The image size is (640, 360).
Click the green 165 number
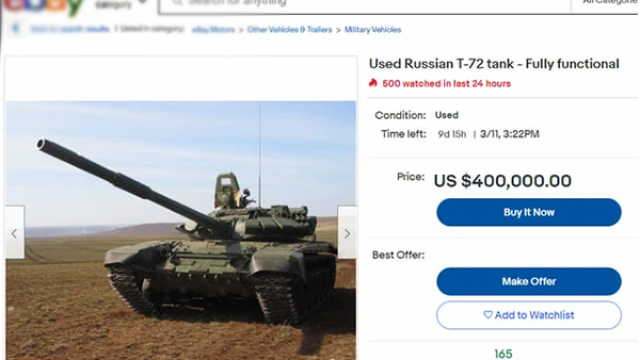point(503,354)
